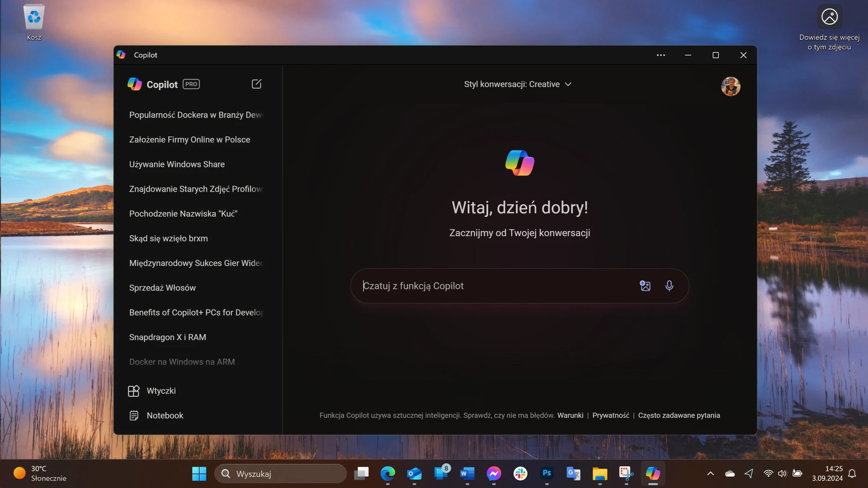Add an image using the picture icon
Screen dimensions: 868x488
pos(645,286)
